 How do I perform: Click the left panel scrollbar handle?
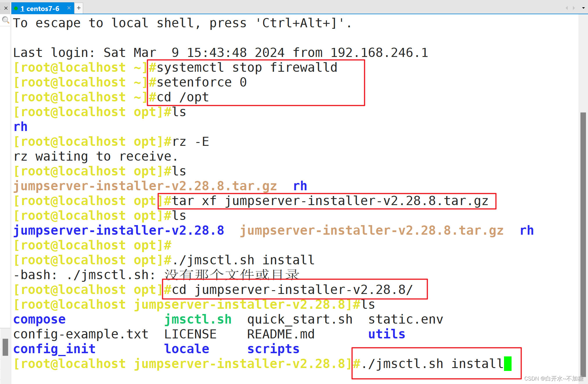(5, 347)
